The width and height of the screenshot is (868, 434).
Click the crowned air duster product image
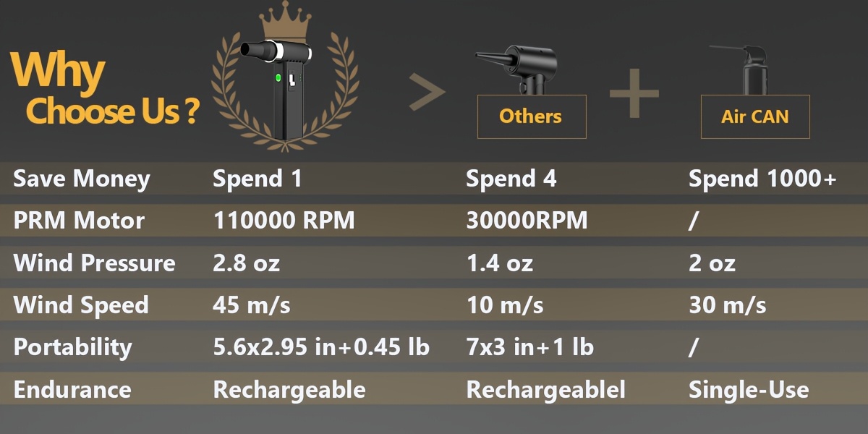pos(278,87)
